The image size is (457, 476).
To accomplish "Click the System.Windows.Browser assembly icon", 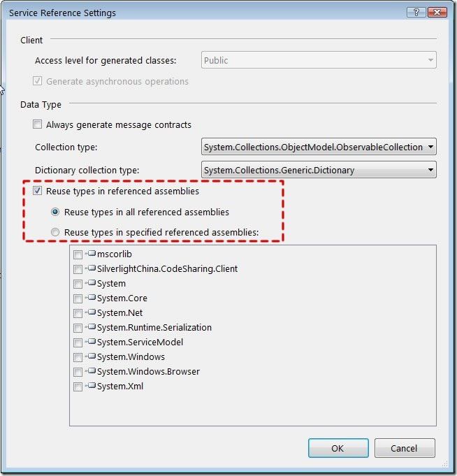I will point(91,370).
